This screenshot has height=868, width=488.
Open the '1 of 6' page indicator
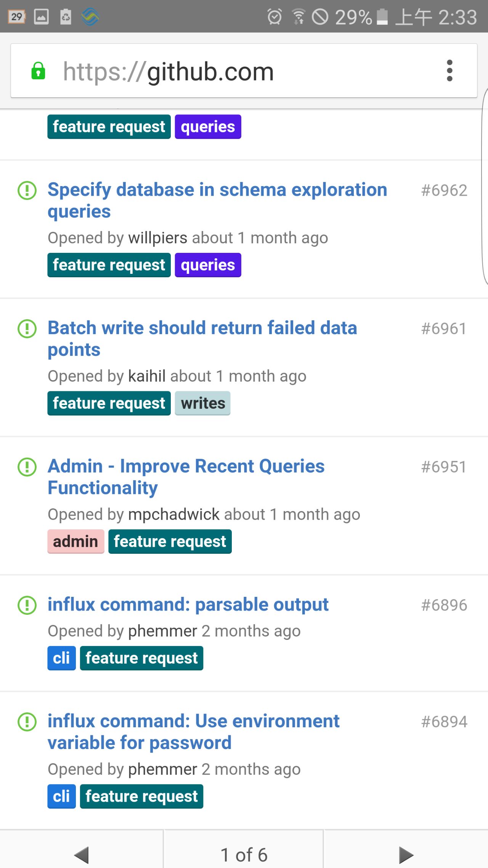pyautogui.click(x=244, y=855)
